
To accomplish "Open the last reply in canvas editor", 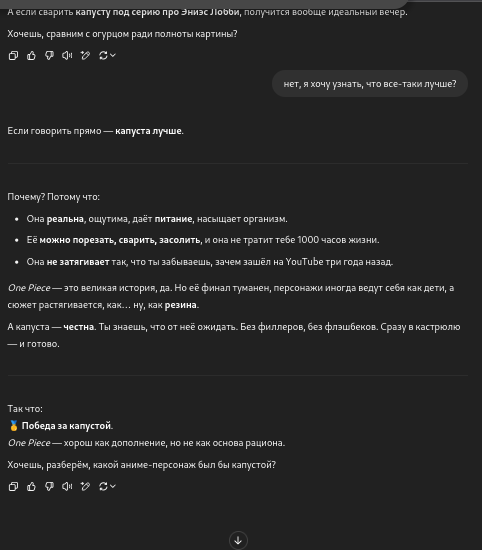I will point(85,486).
